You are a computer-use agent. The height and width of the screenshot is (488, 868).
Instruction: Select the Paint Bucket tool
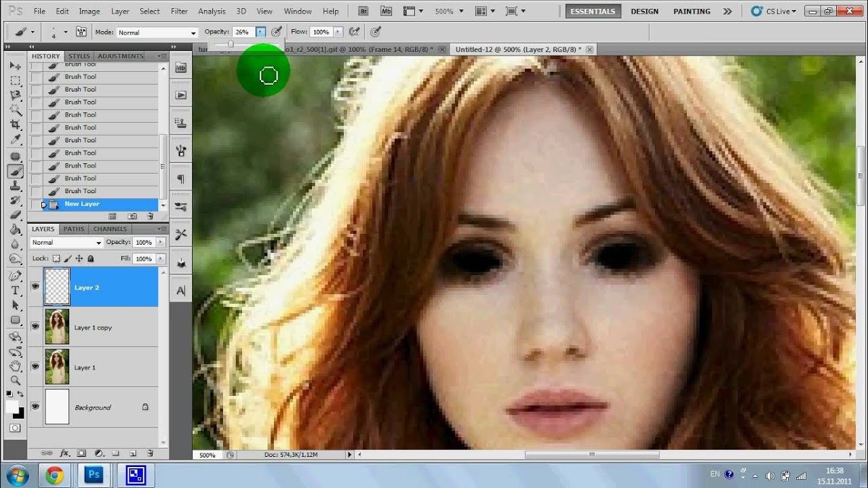tap(15, 230)
